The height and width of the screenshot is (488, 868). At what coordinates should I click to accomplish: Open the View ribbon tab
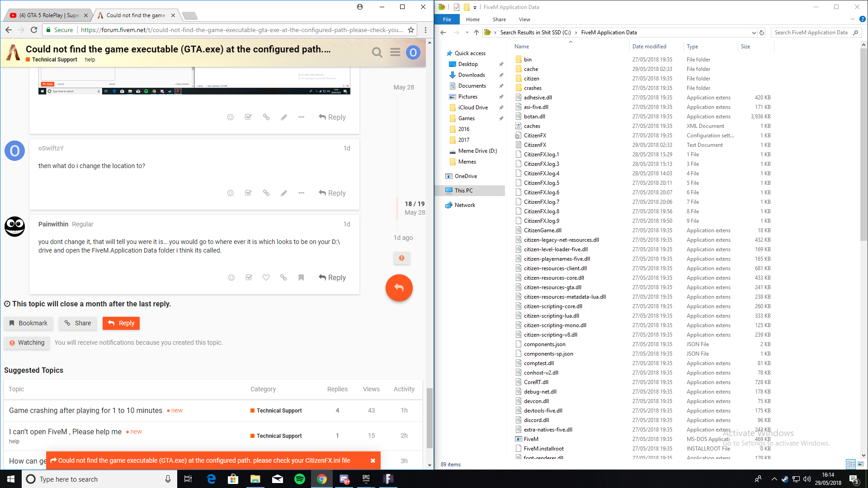(524, 19)
